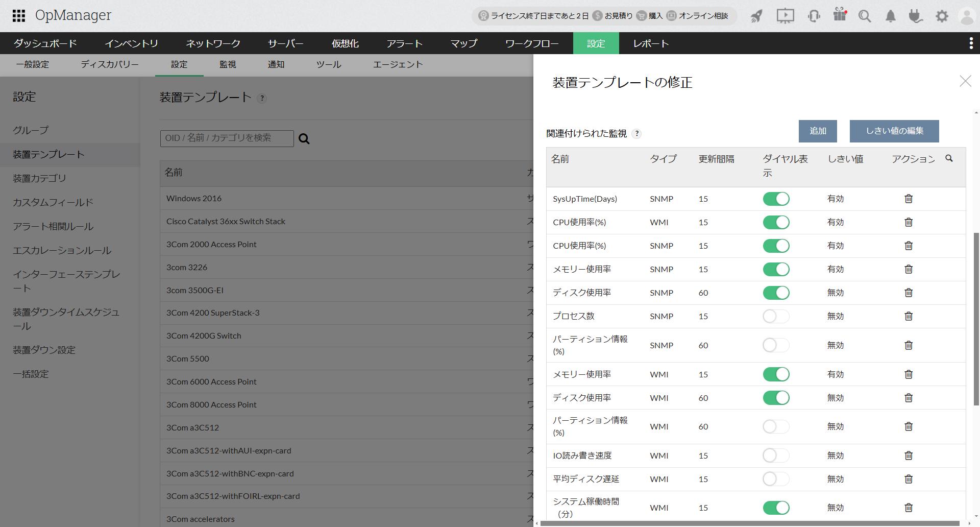This screenshot has height=527, width=980.
Task: Click the OID / 名前 search input field
Action: point(227,138)
